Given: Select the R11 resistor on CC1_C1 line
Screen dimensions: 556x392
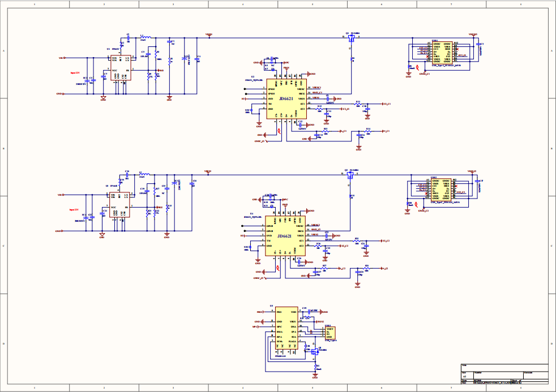Looking at the screenshot, I should tap(358, 104).
